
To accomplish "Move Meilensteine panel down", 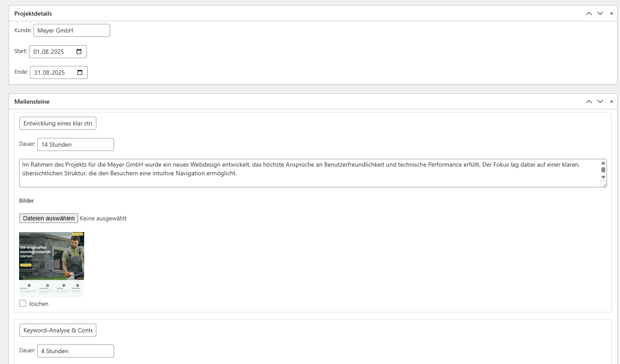I will [x=600, y=102].
